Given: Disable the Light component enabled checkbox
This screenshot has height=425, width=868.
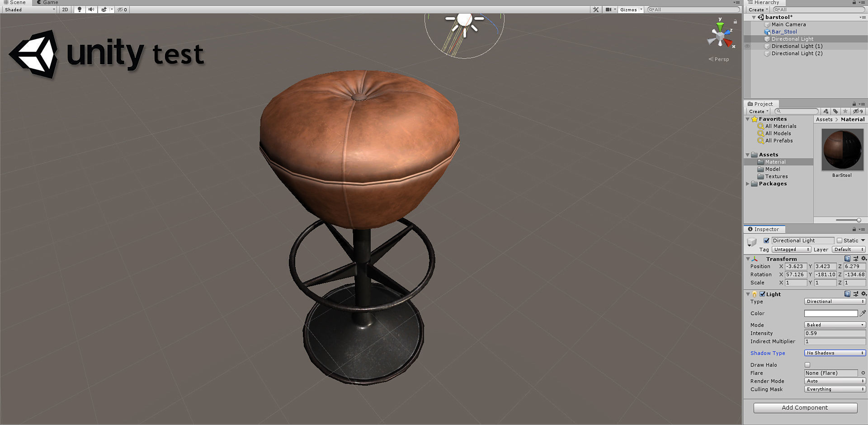Looking at the screenshot, I should pyautogui.click(x=763, y=293).
